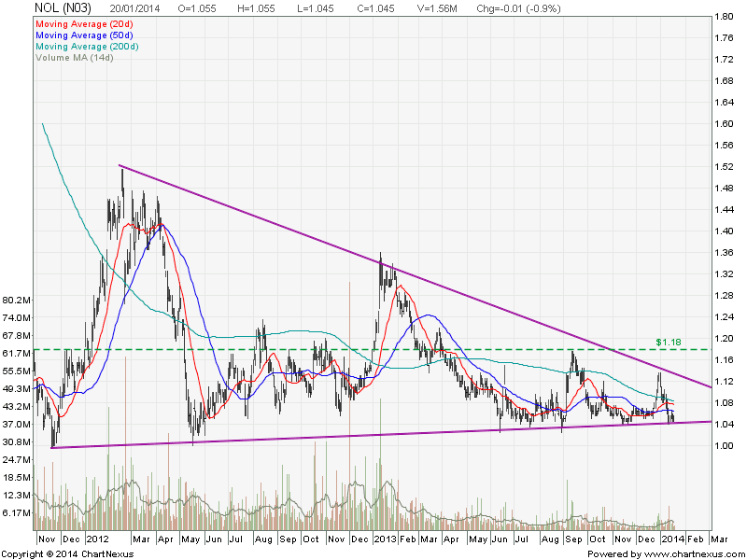Screen dimensions: 747x560
Task: Click the 55.5M volume axis label
Action: click(17, 371)
